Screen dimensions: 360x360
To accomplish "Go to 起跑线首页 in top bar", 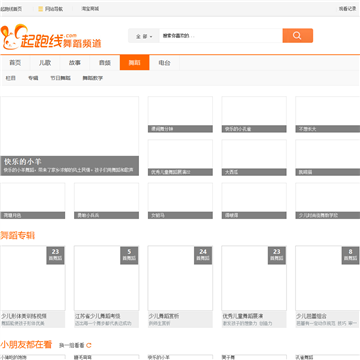I will pos(11,9).
